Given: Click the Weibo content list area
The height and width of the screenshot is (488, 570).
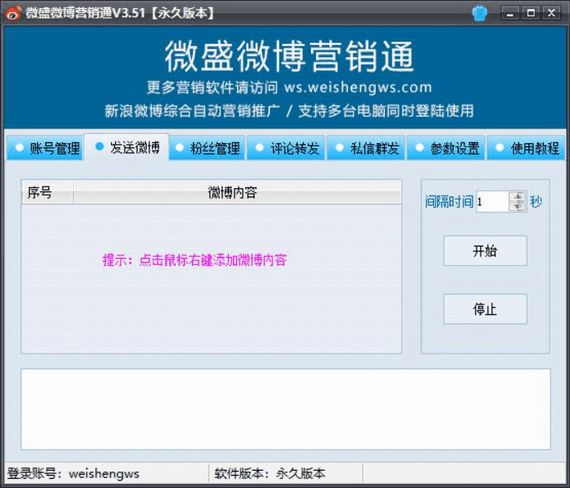Looking at the screenshot, I should tap(212, 279).
